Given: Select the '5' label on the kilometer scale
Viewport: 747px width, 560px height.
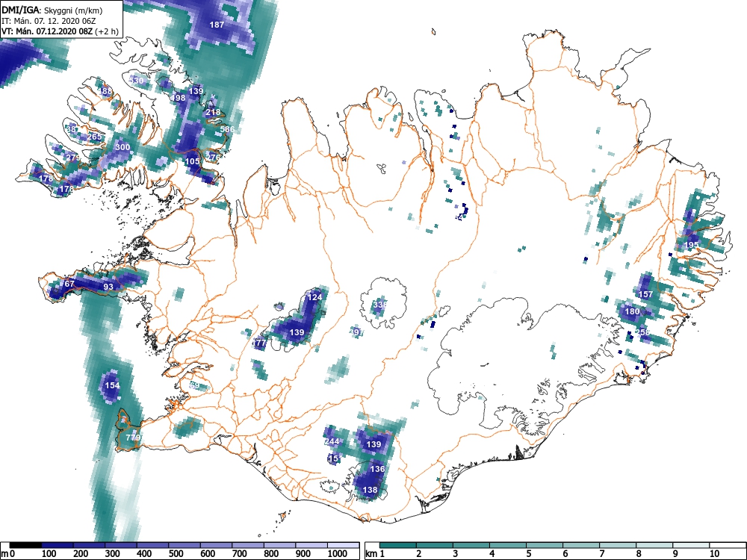Looking at the screenshot, I should (528, 553).
